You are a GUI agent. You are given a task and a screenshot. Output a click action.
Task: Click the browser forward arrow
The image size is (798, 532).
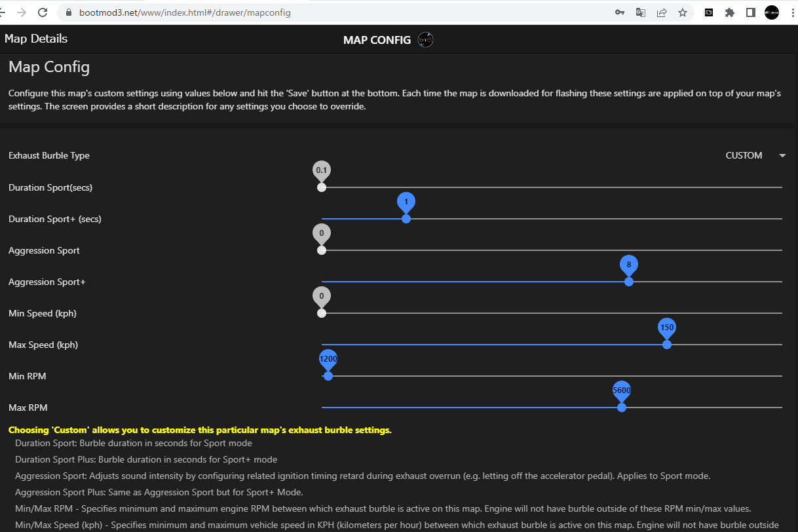pos(22,12)
